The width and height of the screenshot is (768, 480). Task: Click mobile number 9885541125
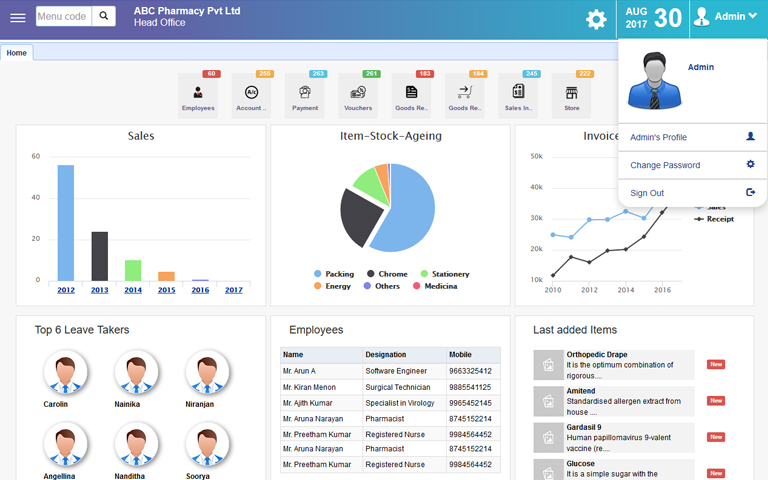(470, 387)
